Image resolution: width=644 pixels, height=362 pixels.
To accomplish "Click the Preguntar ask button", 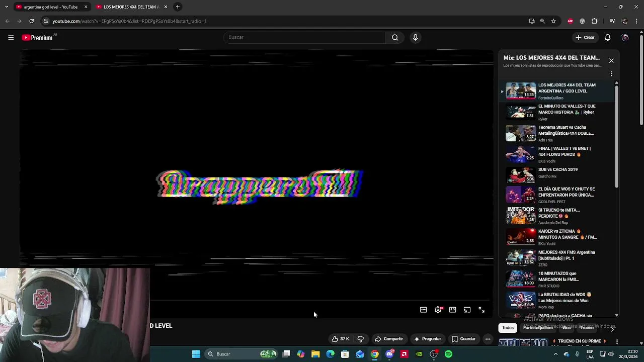I will click(x=427, y=339).
